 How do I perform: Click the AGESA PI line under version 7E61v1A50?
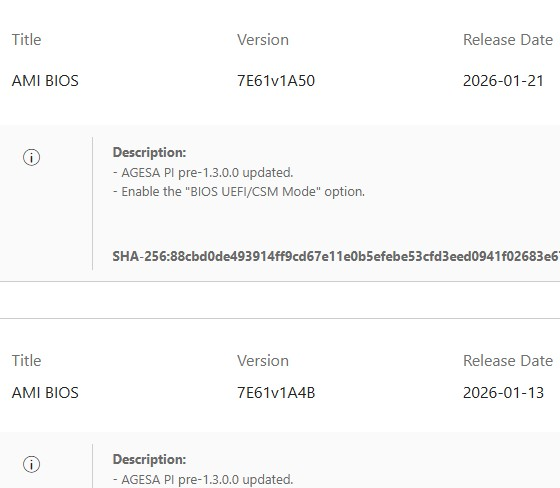203,173
